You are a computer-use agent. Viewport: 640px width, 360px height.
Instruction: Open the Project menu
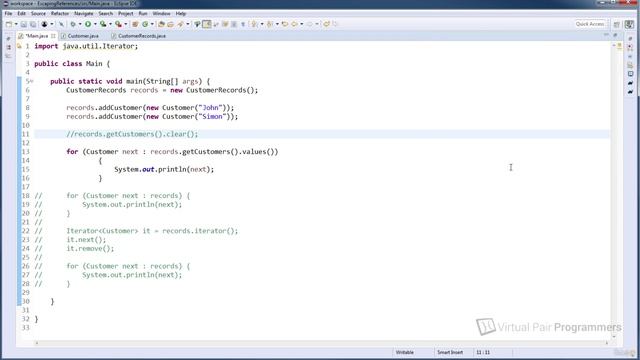(126, 13)
